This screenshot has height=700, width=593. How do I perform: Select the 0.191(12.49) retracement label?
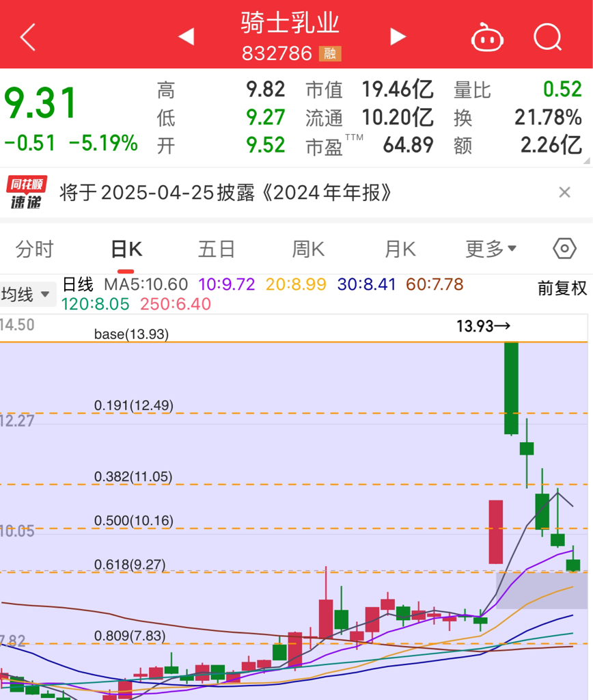[134, 405]
